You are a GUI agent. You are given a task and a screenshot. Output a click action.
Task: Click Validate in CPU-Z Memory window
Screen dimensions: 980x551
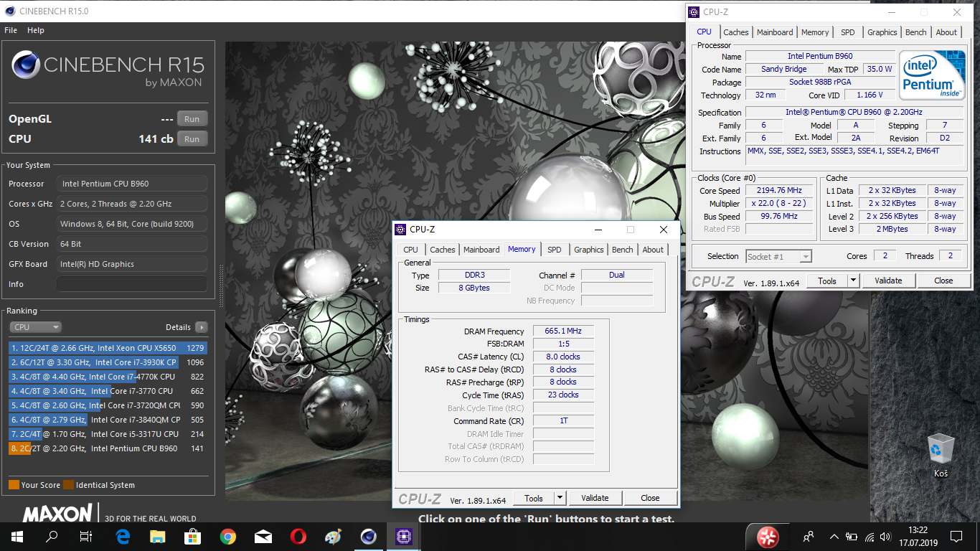(595, 498)
